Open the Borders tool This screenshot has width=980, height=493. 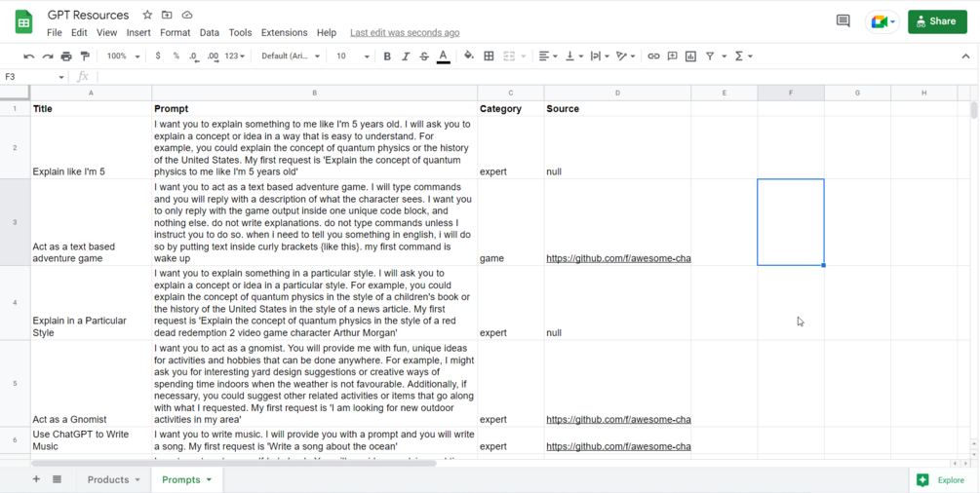point(489,57)
